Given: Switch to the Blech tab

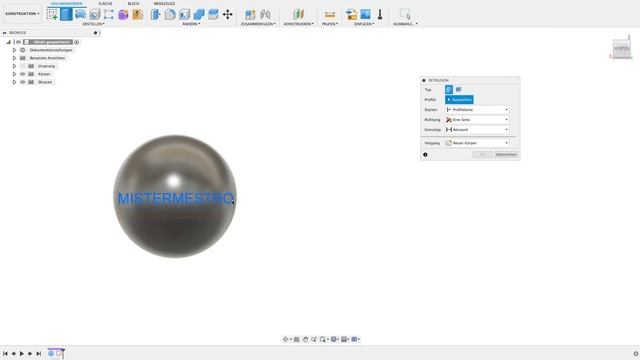Looking at the screenshot, I should pos(133,3).
